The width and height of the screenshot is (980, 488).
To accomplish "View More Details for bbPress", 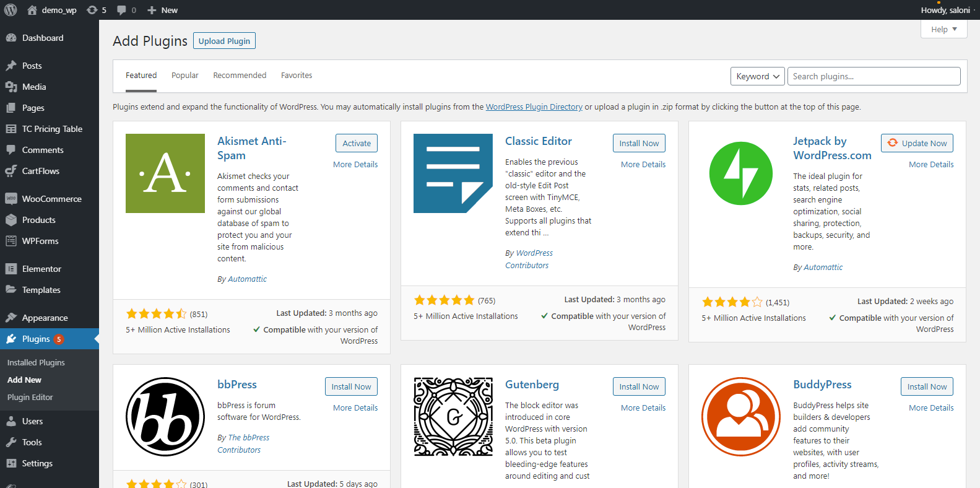I will [x=355, y=407].
